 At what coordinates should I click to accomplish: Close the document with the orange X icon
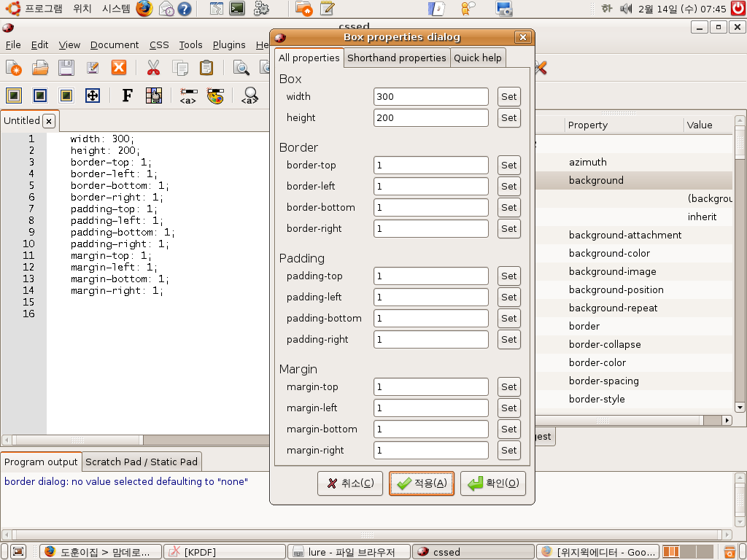point(119,68)
